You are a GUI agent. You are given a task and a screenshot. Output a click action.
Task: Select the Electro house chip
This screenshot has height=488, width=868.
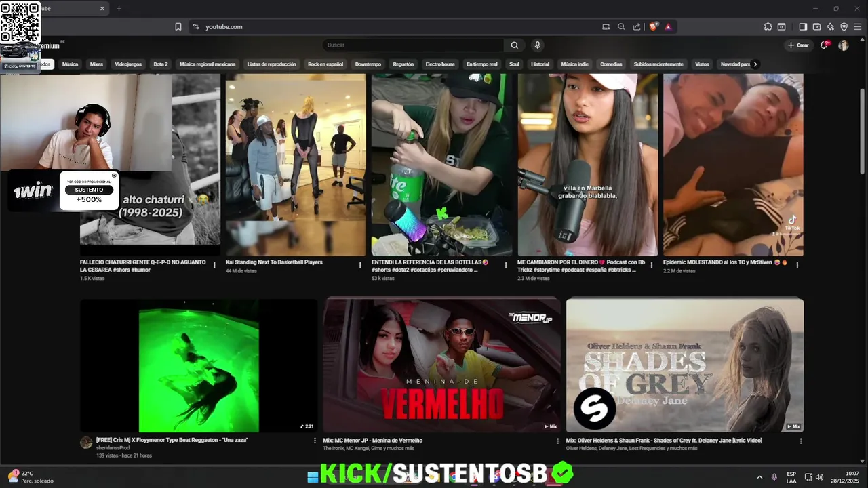[x=440, y=64]
